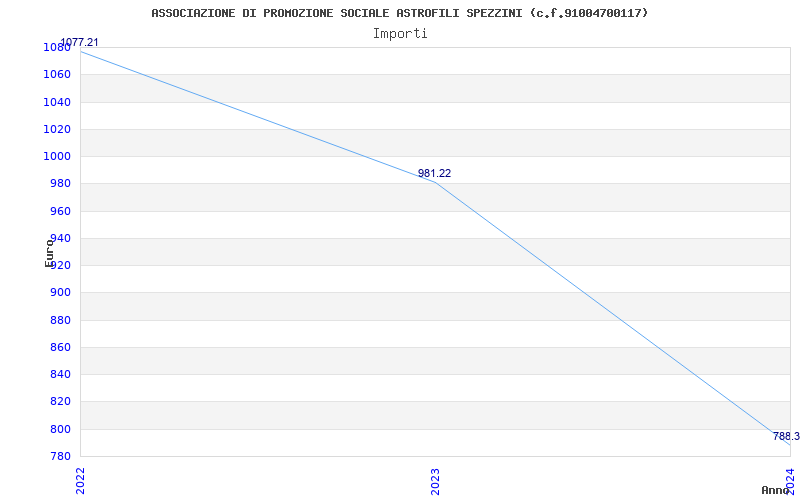
Task: Click the 780 y-axis tick label
Action: pyautogui.click(x=60, y=456)
